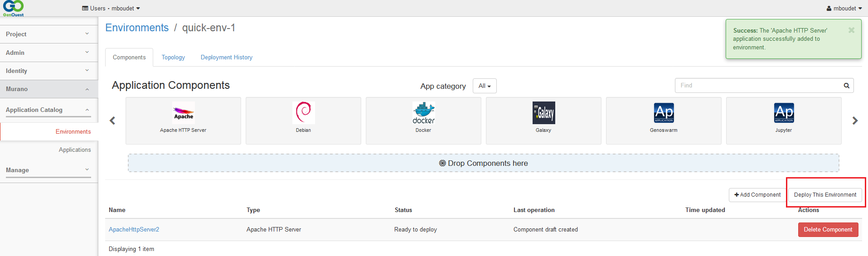
Task: Select the Jupyter application icon
Action: [x=784, y=113]
